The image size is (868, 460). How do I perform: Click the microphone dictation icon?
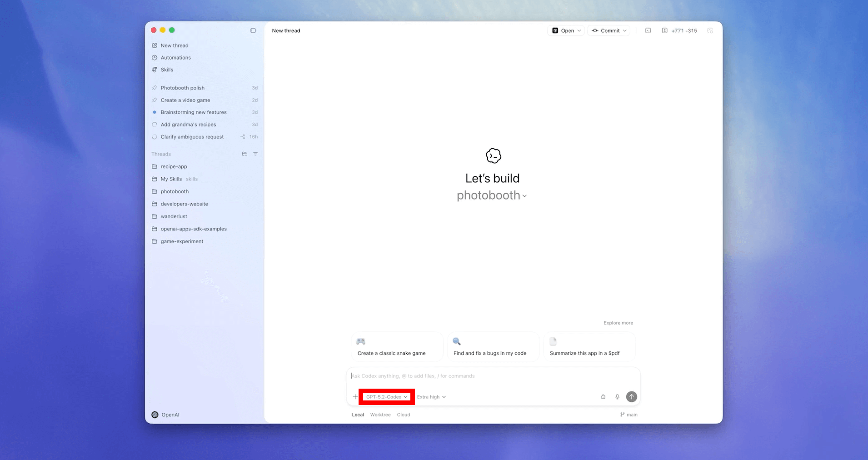[x=617, y=397]
